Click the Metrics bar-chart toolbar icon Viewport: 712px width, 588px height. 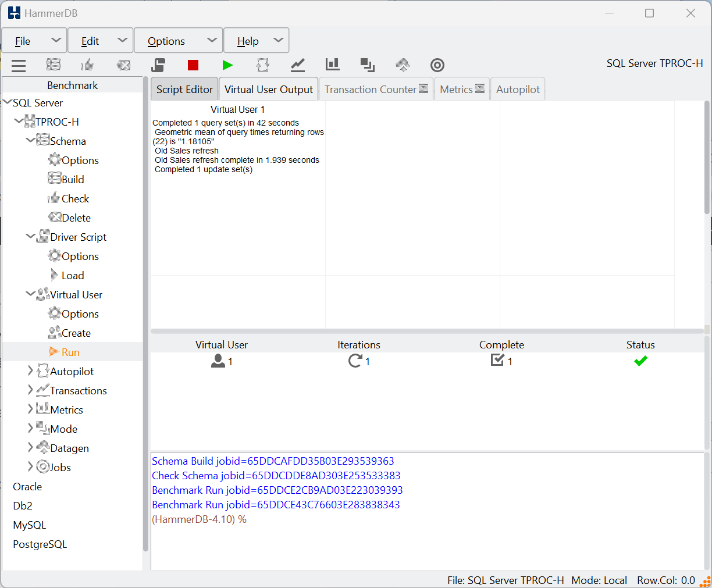[333, 65]
